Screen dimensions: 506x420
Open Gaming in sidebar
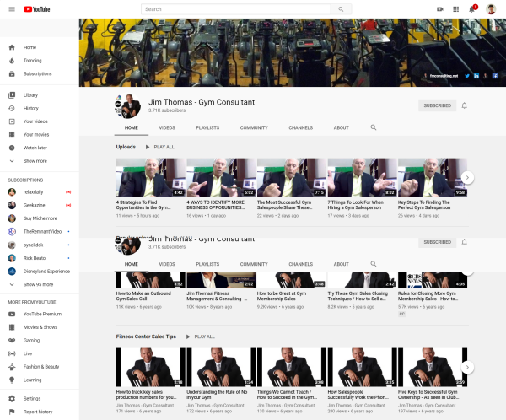click(x=40, y=340)
